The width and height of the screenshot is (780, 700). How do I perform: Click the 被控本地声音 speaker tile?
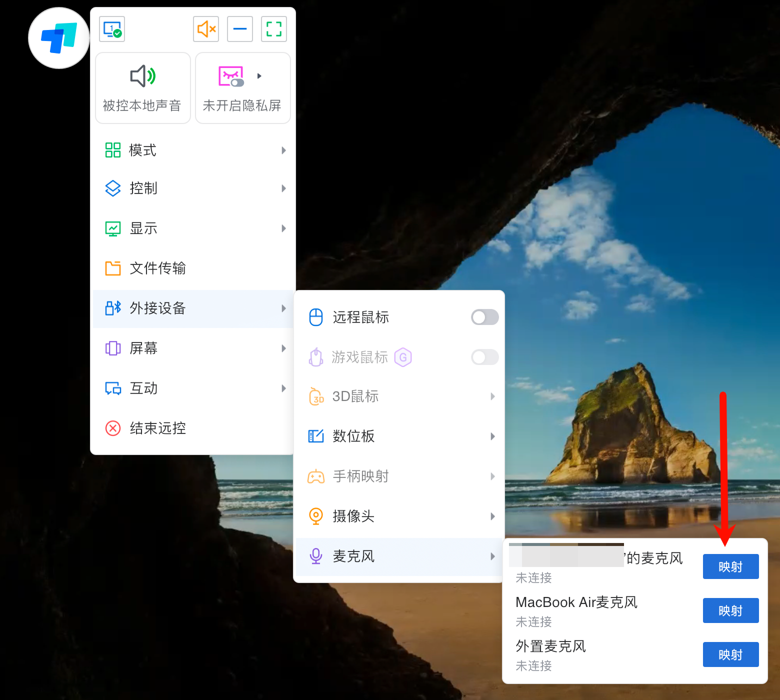pos(142,88)
